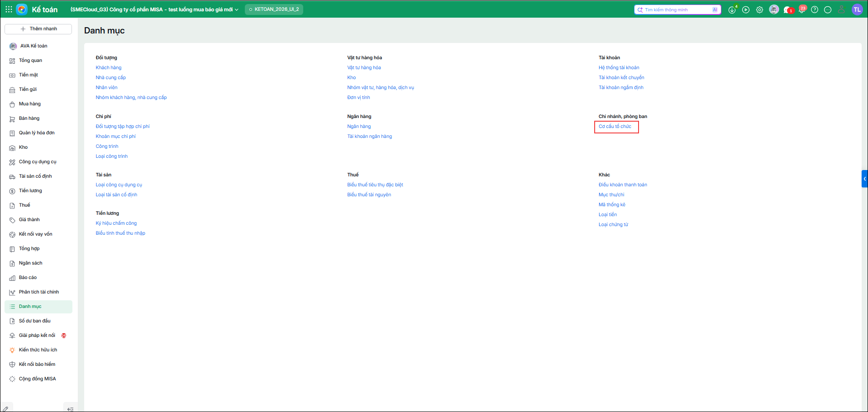Open notifications bell showing 23
The image size is (868, 412).
pos(801,9)
